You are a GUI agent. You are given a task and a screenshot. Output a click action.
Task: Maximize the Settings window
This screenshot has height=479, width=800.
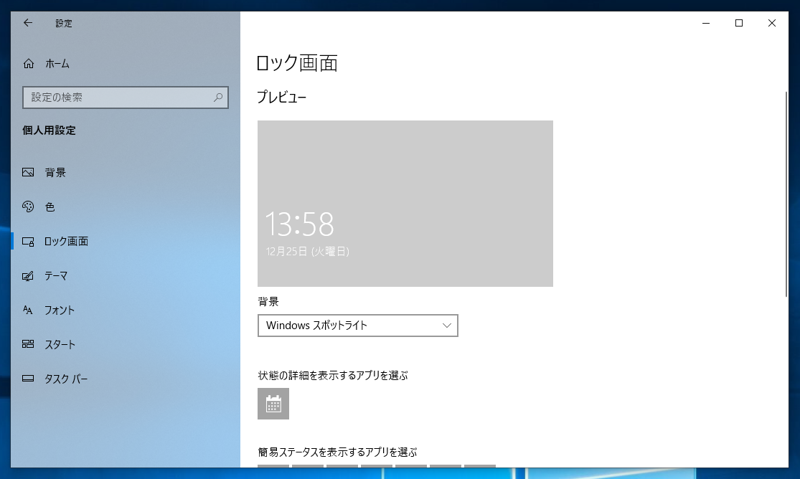[x=739, y=23]
